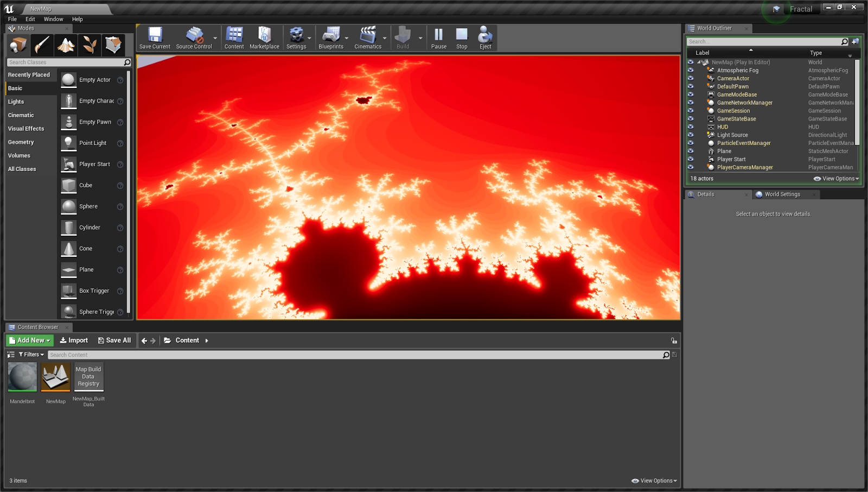Screen dimensions: 868x492
Task: Click the Import button
Action: click(x=74, y=340)
